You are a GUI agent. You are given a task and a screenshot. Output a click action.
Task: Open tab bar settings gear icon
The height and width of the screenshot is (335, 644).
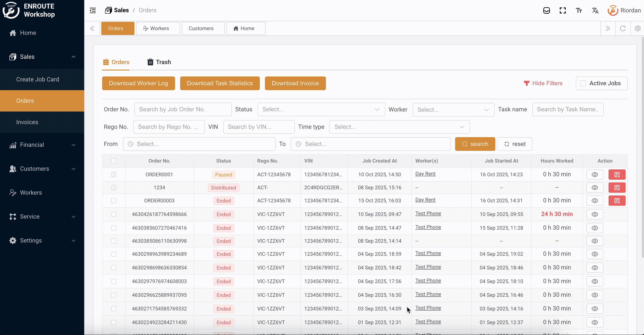pos(638,28)
